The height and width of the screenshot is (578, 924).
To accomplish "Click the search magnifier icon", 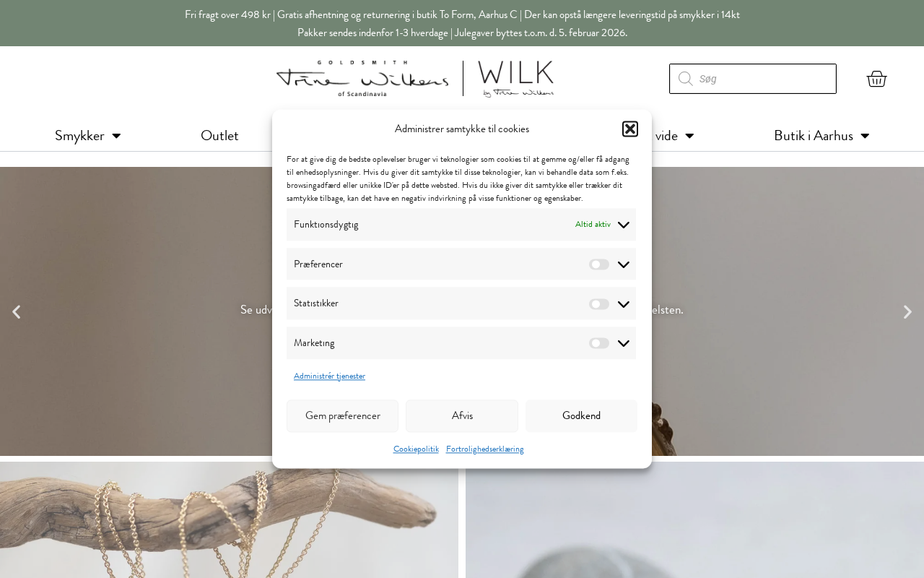I will tap(685, 79).
